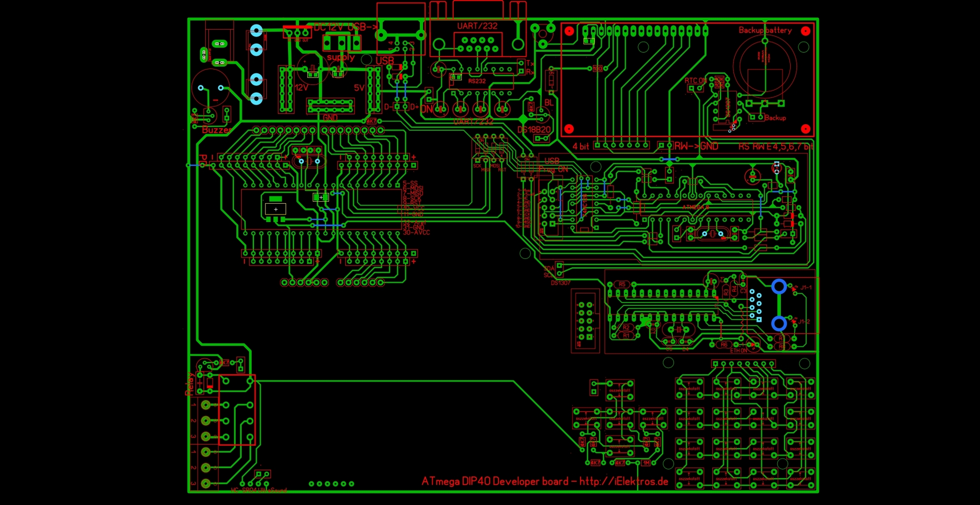980x505 pixels.
Task: Select the "J1-2" connector label
Action: (x=804, y=322)
